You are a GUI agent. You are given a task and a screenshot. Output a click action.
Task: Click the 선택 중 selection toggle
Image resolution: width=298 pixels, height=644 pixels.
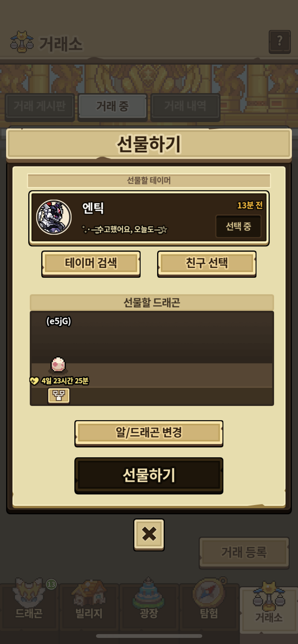tap(238, 226)
